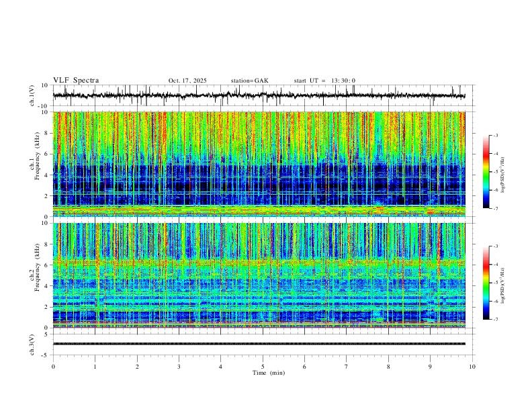Click the ch.1 color bar "log(PSD)" label
Viewport: 532px width, 411px height.
click(x=502, y=175)
